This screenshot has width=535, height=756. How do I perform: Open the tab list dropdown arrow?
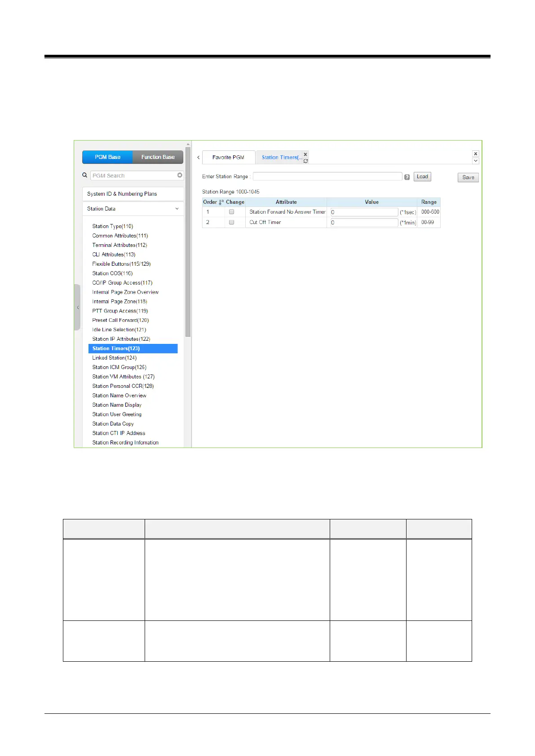coord(476,161)
